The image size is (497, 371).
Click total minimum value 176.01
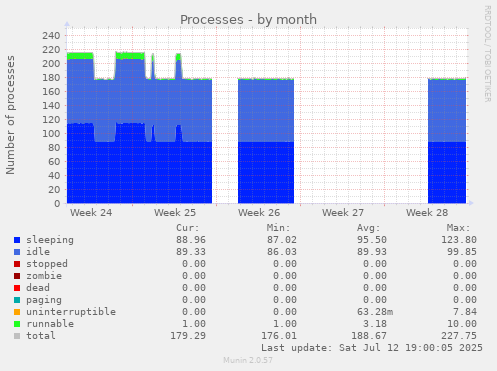pyautogui.click(x=279, y=336)
